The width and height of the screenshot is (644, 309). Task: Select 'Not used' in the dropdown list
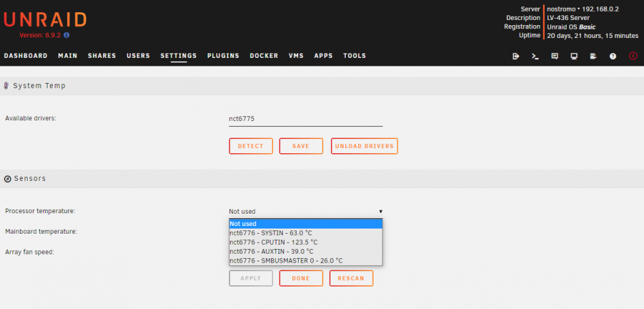click(305, 223)
